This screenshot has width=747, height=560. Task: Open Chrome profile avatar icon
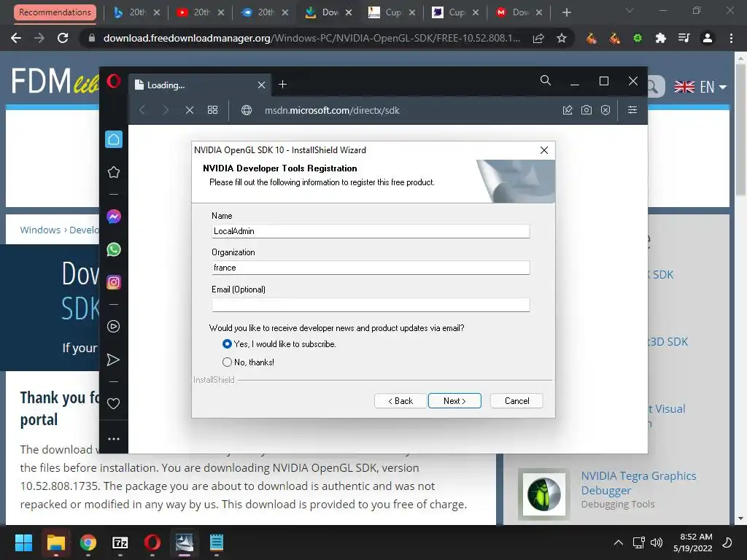pos(708,38)
